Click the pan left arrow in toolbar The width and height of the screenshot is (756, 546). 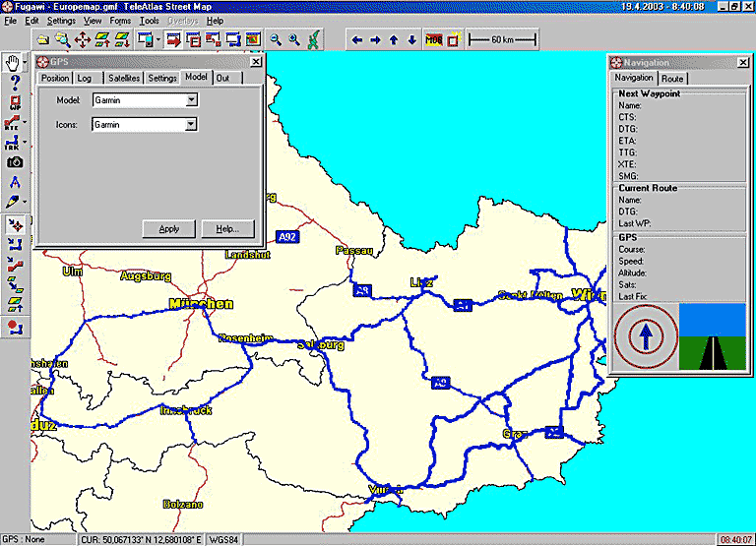tap(357, 40)
